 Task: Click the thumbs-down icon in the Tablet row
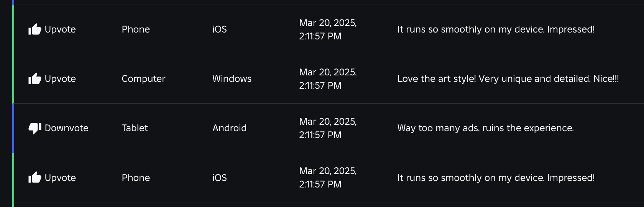(35, 128)
